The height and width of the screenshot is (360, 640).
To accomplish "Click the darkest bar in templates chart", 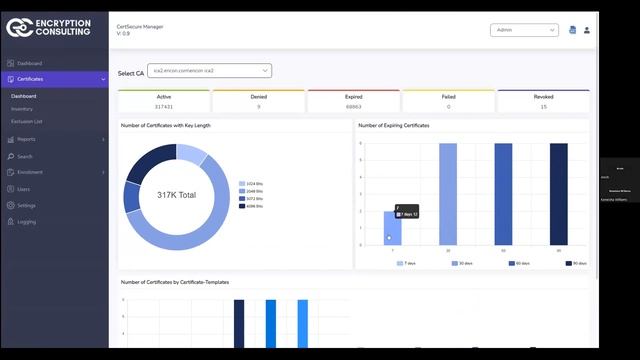I will coord(239,324).
